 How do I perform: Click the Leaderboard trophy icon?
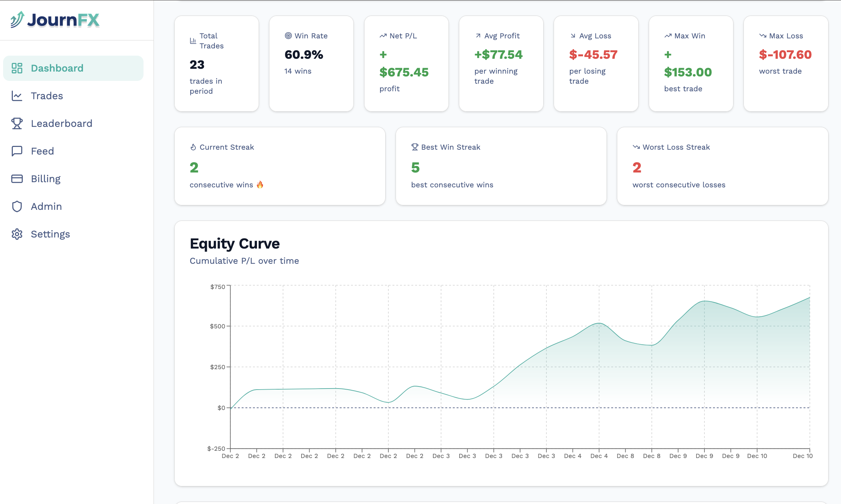[x=17, y=123]
